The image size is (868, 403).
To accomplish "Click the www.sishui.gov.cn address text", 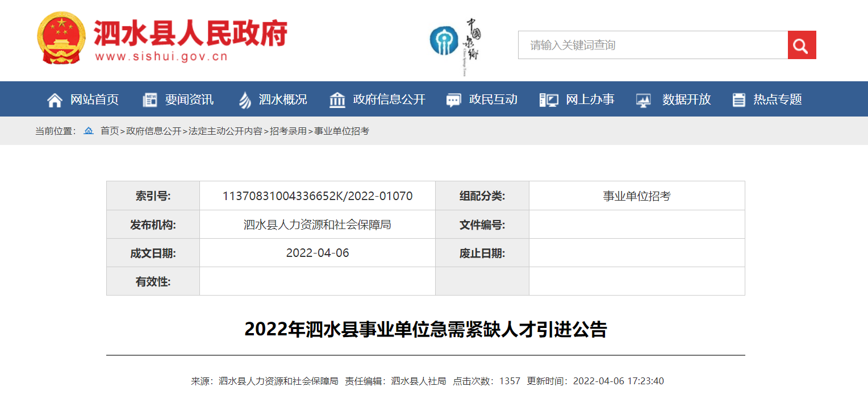I will (161, 56).
